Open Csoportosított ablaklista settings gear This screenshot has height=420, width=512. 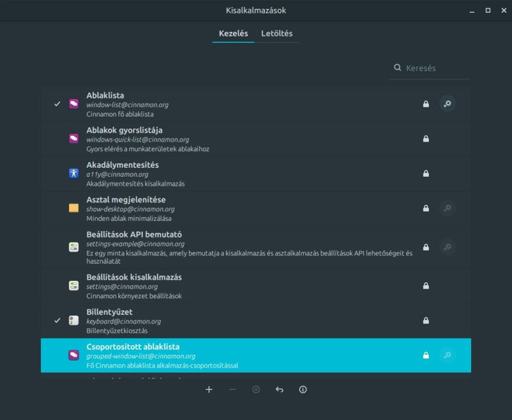[x=447, y=355]
